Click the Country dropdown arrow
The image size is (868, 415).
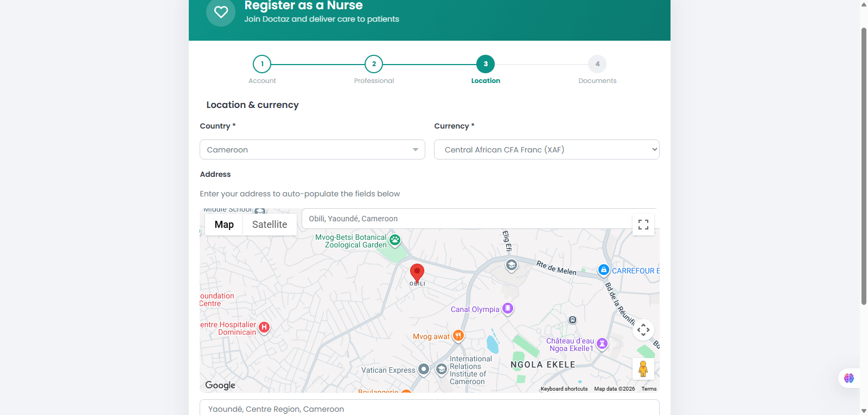(x=416, y=150)
